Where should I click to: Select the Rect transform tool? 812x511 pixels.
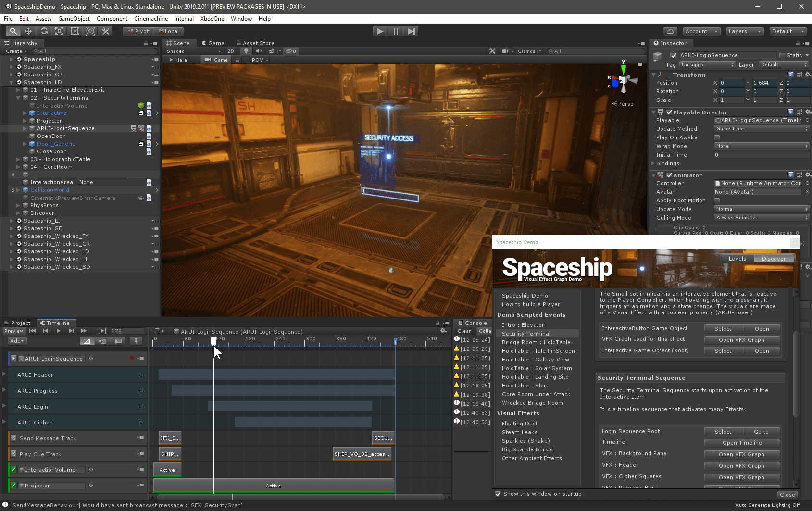(x=75, y=31)
